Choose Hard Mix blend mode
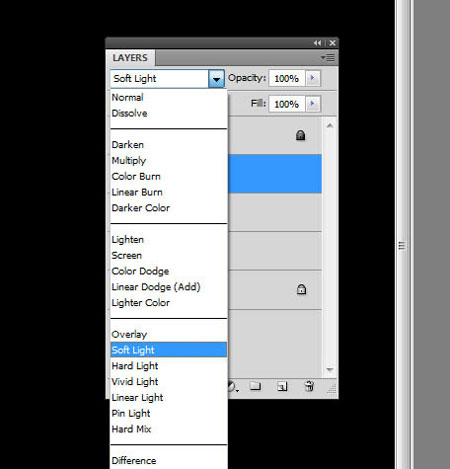 (169, 429)
